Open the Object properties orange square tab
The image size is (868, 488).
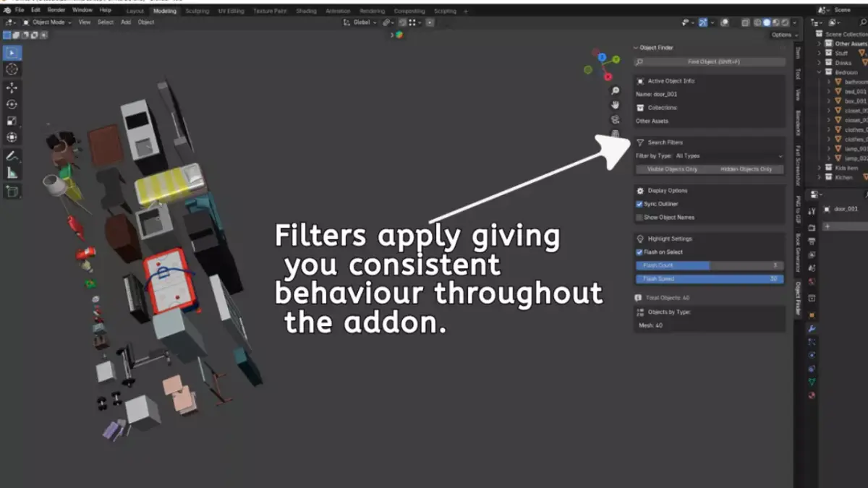coord(812,315)
